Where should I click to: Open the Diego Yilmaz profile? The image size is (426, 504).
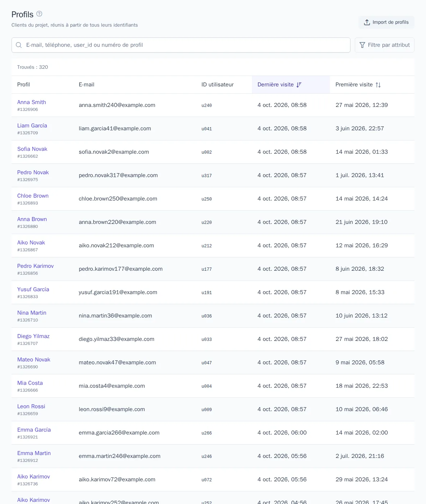point(33,336)
